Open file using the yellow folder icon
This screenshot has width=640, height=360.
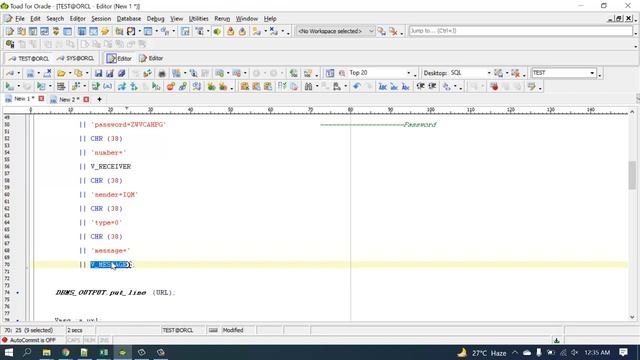tap(61, 73)
